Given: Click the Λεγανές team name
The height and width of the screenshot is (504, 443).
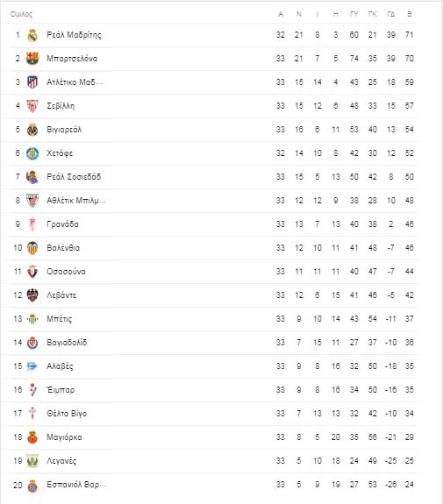Looking at the screenshot, I should 61,461.
